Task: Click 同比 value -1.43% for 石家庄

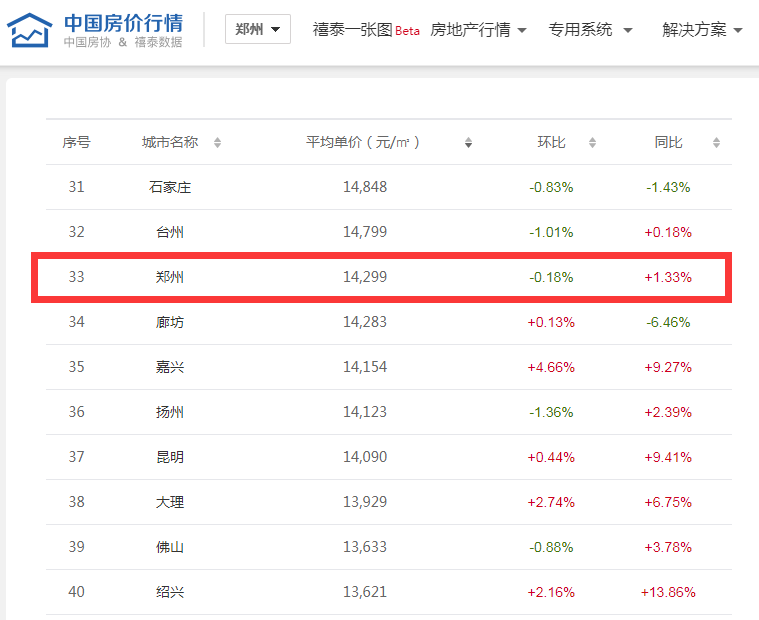Action: point(668,187)
